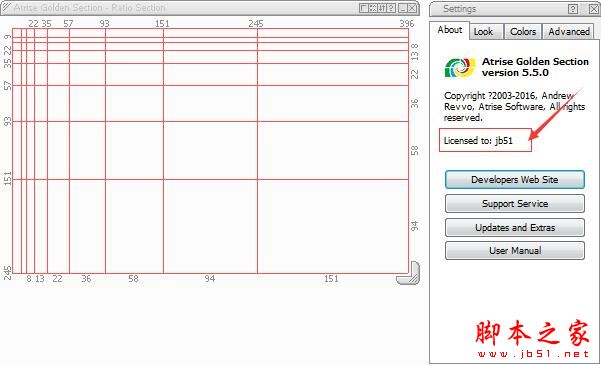
Task: Open the User Manual
Action: [x=515, y=251]
